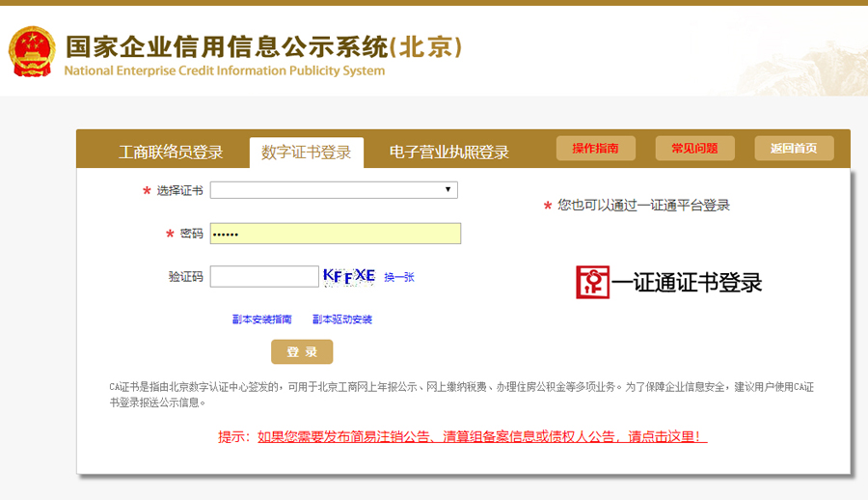Click the national emblem logo
Image resolution: width=868 pixels, height=500 pixels.
(32, 51)
